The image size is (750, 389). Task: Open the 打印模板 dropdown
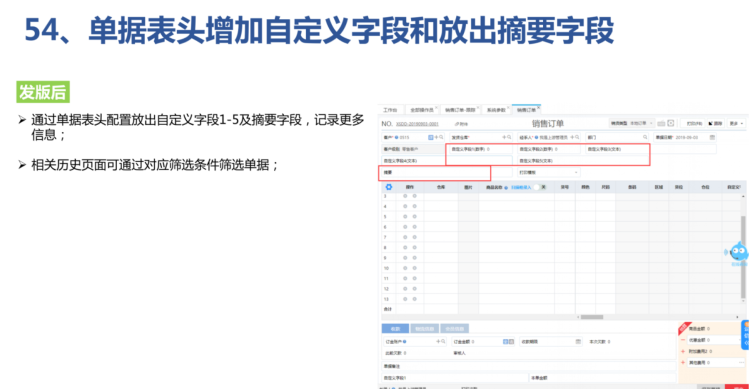548,172
